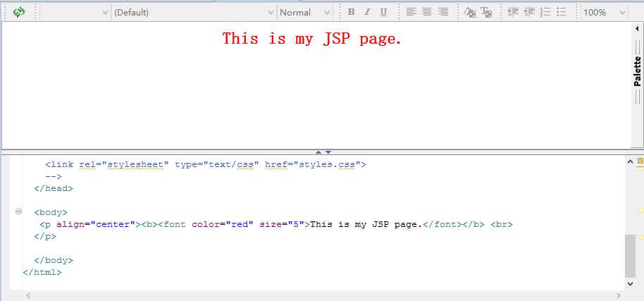This screenshot has width=644, height=301.
Task: Click the yellow warning marker in the overview ruler
Action: (640, 161)
